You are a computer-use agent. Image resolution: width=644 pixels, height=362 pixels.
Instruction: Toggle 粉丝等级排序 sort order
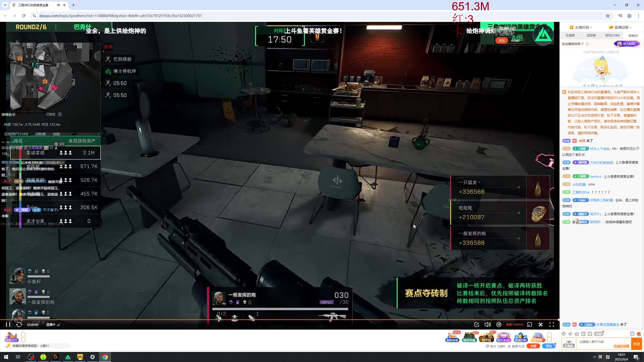(x=573, y=44)
